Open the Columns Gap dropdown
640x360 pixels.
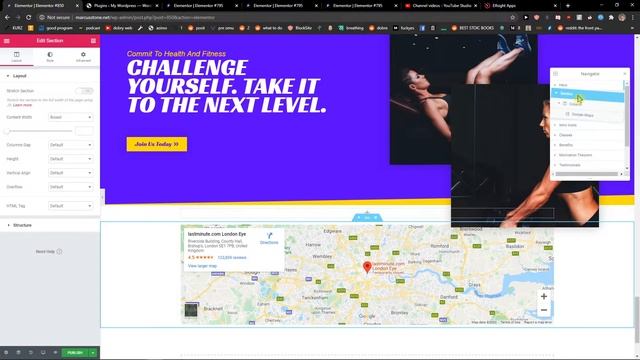point(71,145)
